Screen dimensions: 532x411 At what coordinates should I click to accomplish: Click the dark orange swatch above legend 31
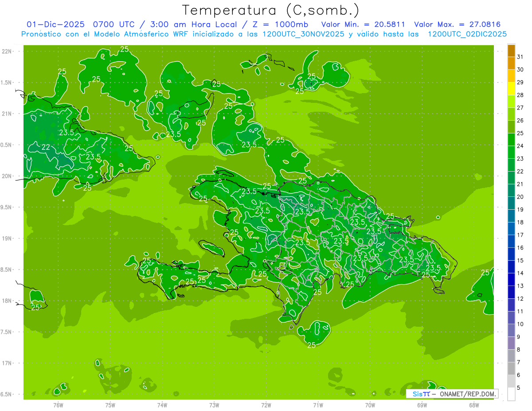[511, 50]
